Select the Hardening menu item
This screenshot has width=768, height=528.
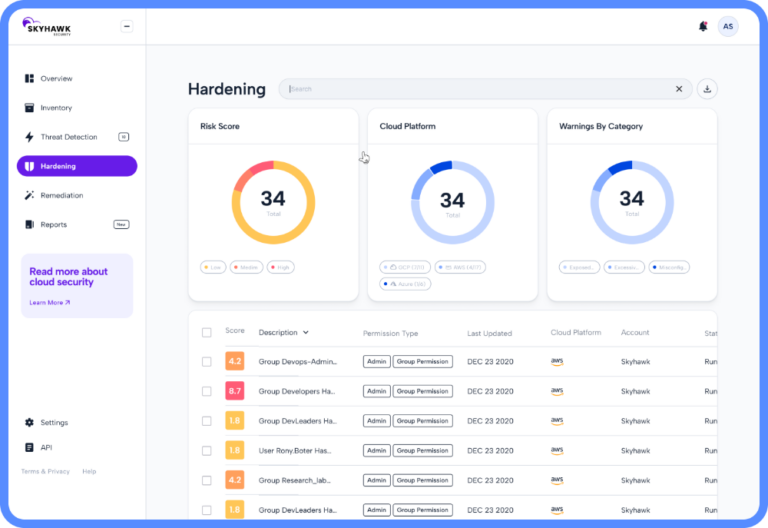(77, 166)
